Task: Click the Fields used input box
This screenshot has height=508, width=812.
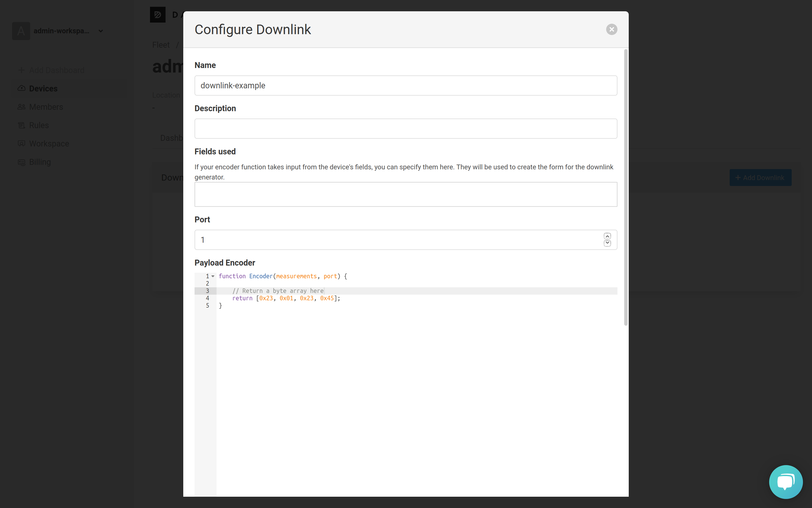Action: [406, 194]
